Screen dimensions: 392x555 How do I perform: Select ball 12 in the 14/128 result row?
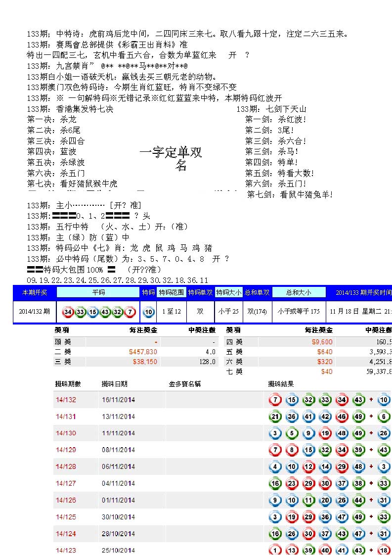(x=308, y=466)
